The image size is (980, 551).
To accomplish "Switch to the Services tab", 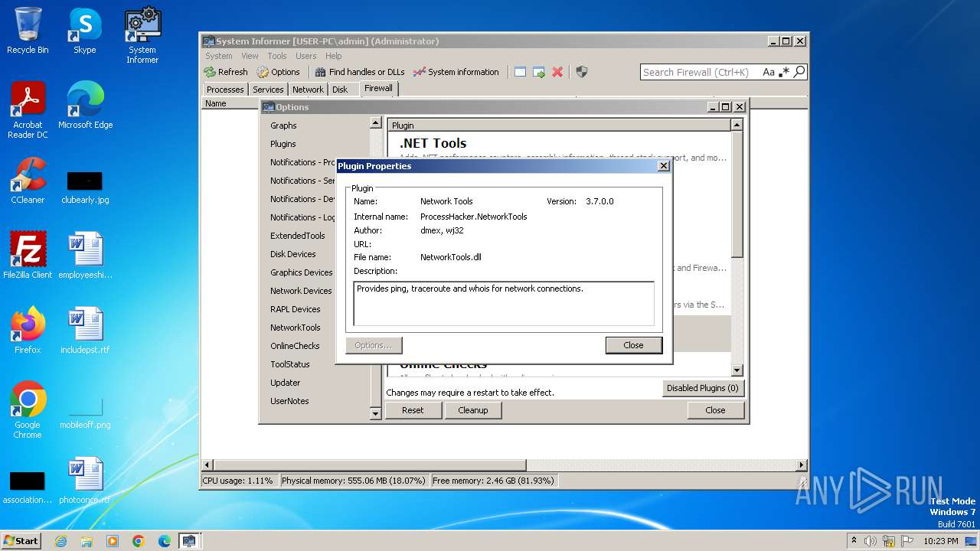I will (x=268, y=90).
